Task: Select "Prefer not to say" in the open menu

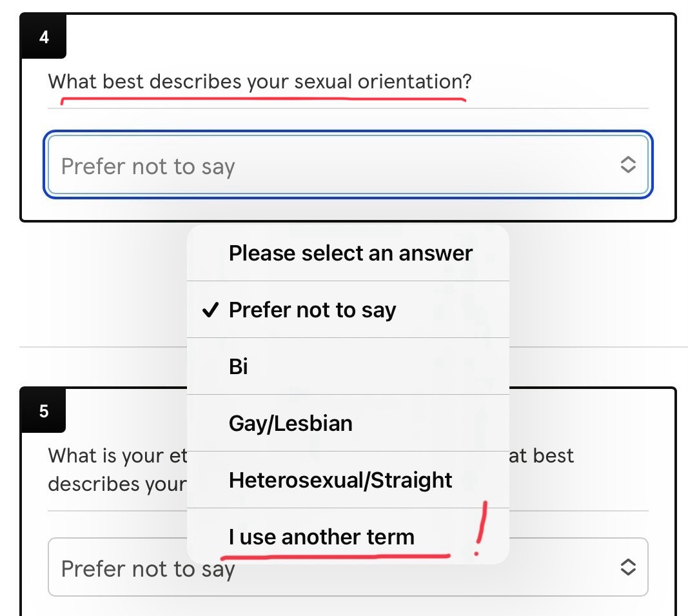Action: point(348,310)
